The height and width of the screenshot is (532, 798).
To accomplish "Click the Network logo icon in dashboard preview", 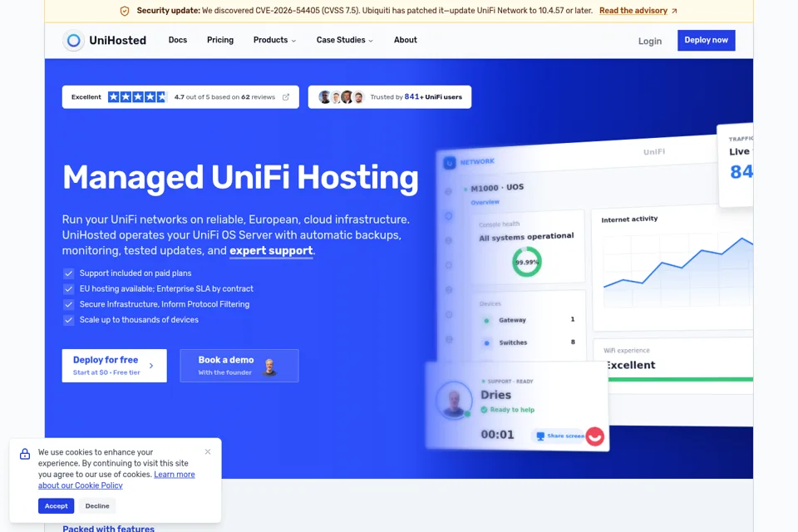I will (449, 163).
